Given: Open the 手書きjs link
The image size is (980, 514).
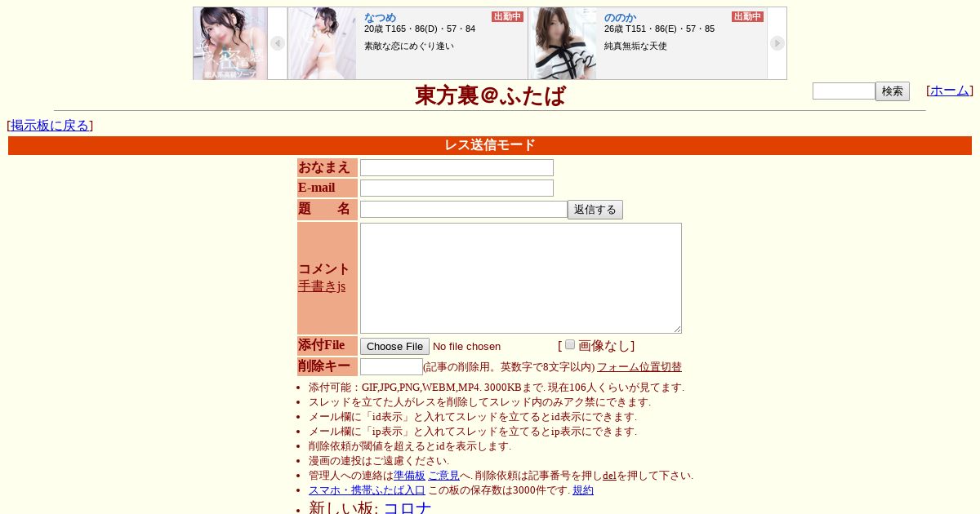Looking at the screenshot, I should click(x=322, y=286).
